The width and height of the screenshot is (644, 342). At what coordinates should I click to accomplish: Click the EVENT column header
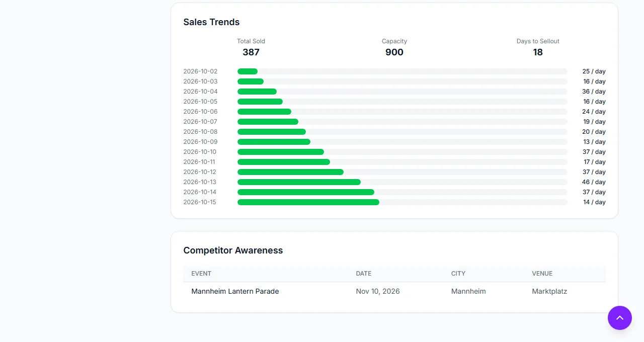click(x=201, y=274)
